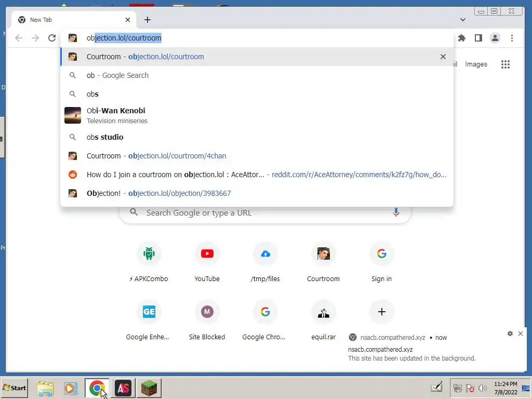Open the /tmp/files shortcut
This screenshot has width=532, height=399.
(265, 262)
